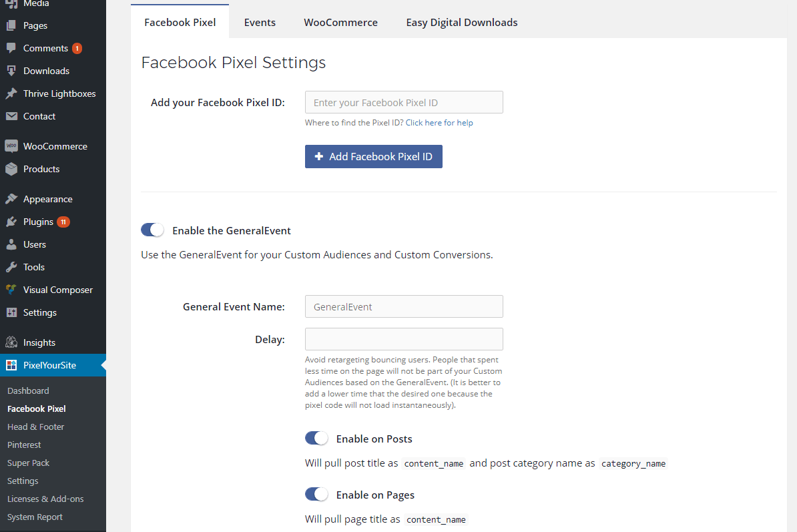797x532 pixels.
Task: Click the Add Facebook Pixel ID button
Action: [x=374, y=156]
